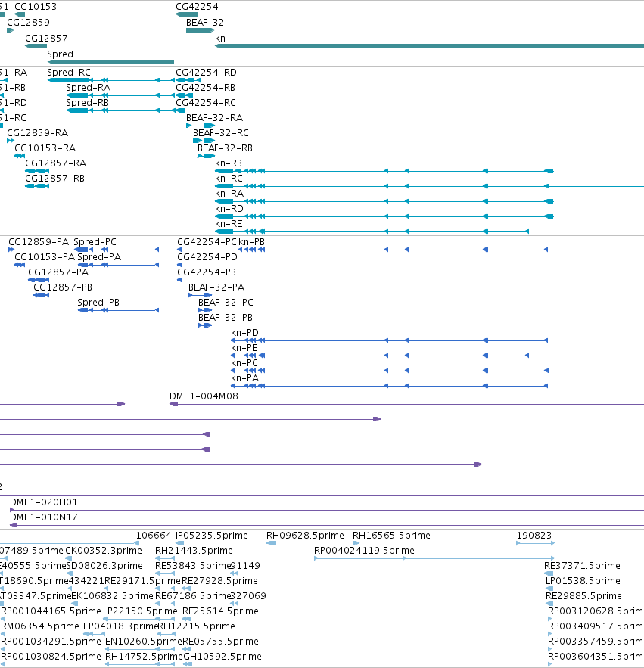Select transcript Spred-RC label

tap(69, 72)
